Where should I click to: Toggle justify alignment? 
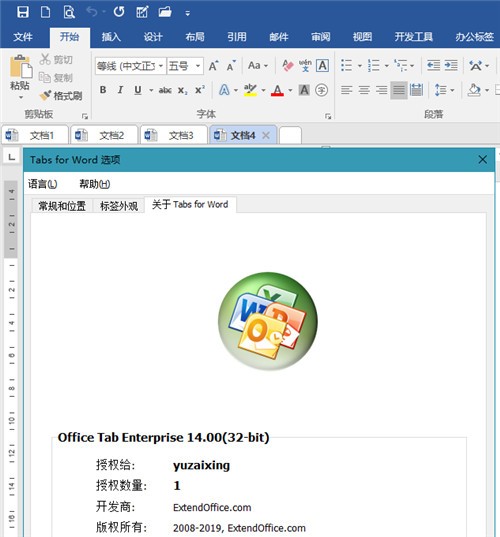399,90
